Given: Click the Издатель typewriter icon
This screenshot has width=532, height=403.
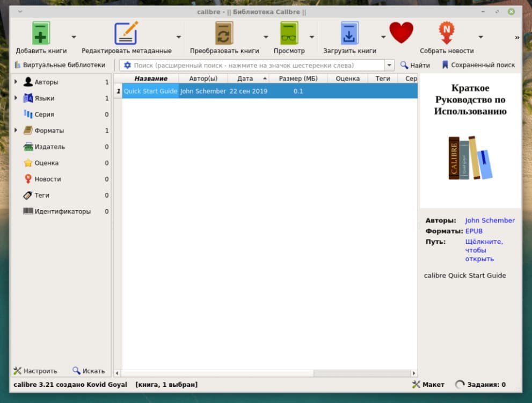Looking at the screenshot, I should [28, 147].
